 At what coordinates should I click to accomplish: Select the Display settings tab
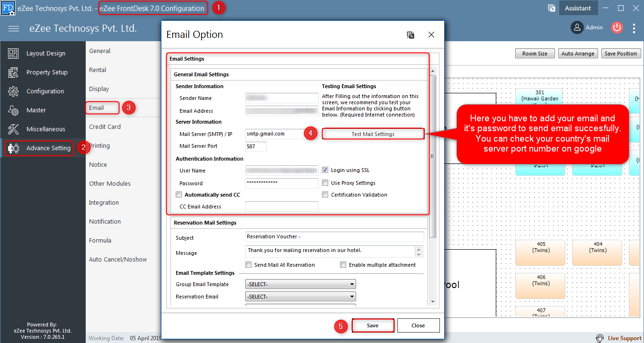(99, 89)
